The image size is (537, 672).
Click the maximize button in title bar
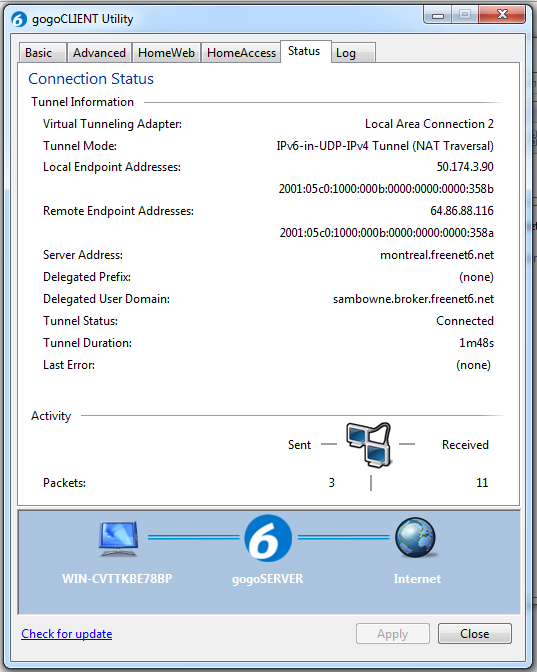[465, 15]
